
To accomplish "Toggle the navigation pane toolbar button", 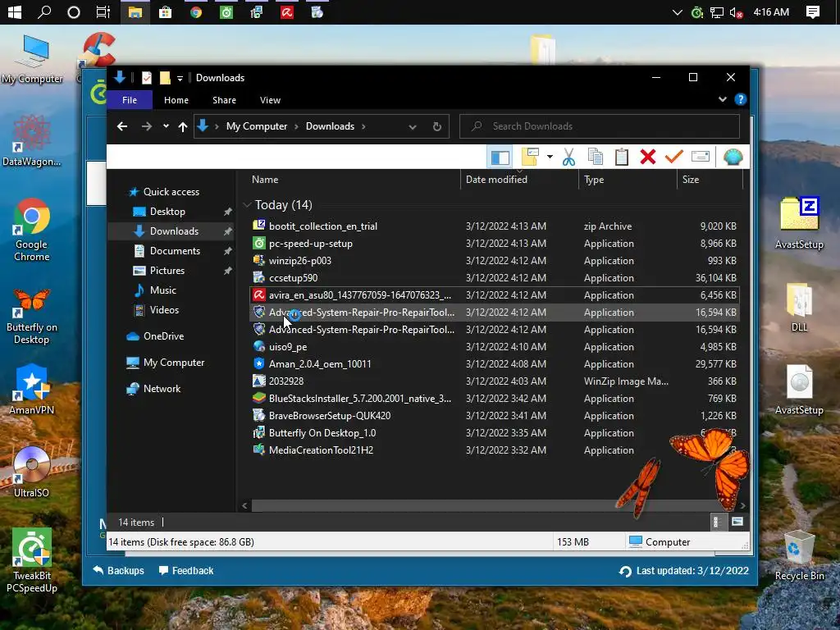I will 500,157.
